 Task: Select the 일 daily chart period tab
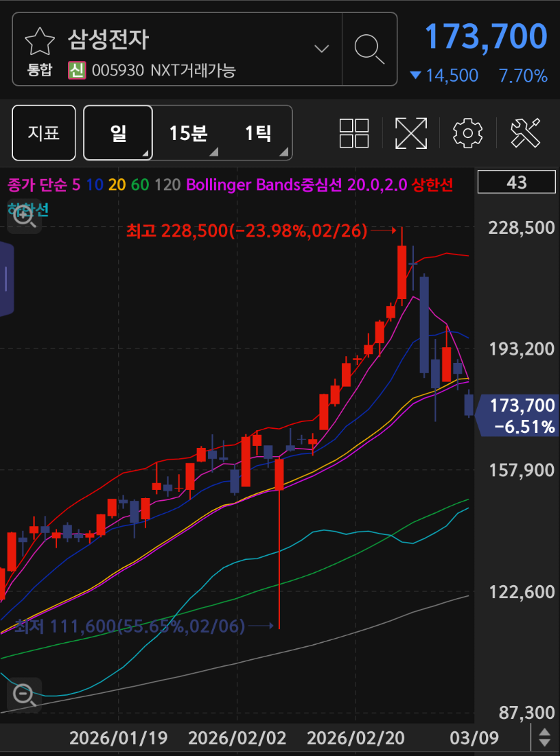pyautogui.click(x=118, y=132)
